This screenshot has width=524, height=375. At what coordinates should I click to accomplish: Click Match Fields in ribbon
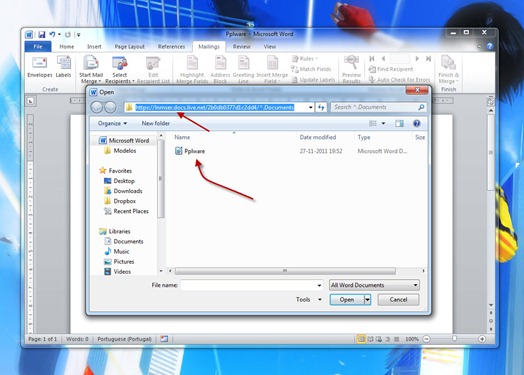pyautogui.click(x=311, y=69)
